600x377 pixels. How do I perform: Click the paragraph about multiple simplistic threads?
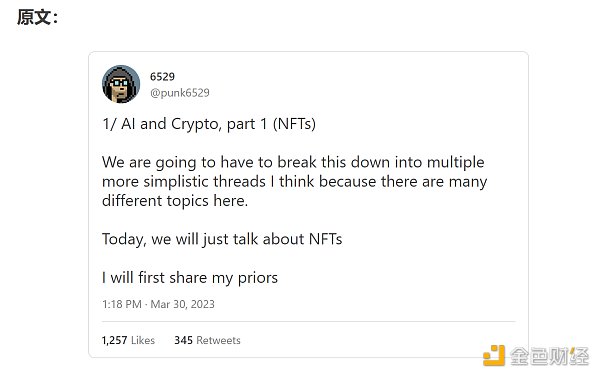(295, 181)
